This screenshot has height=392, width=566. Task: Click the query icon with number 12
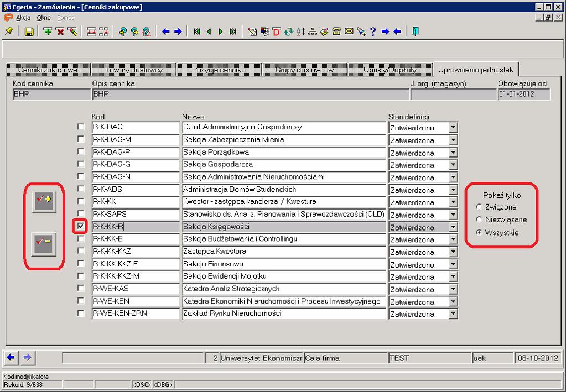coord(146,32)
